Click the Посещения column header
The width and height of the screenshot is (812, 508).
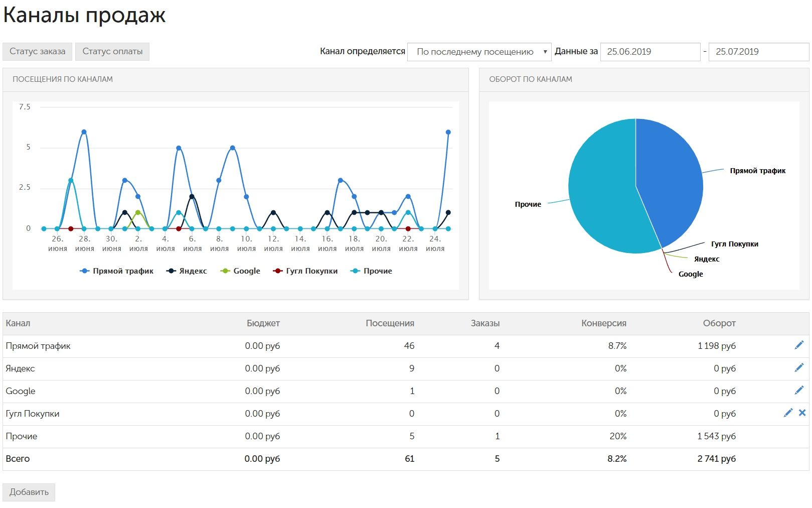pyautogui.click(x=390, y=323)
